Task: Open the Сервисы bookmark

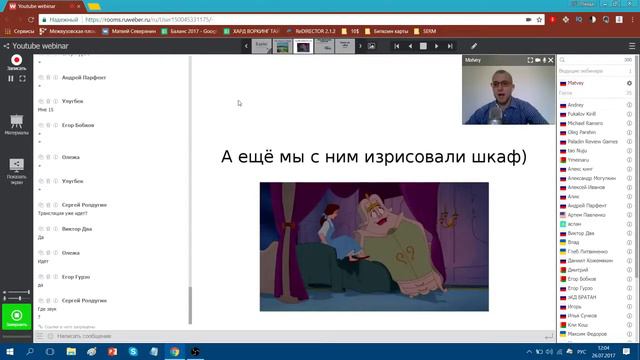Action: coord(20,31)
